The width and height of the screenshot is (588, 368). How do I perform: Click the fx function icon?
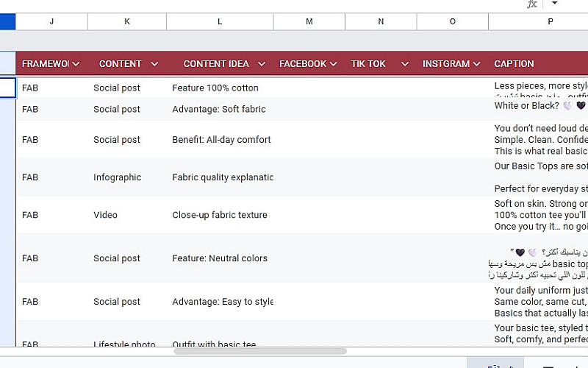click(x=531, y=4)
